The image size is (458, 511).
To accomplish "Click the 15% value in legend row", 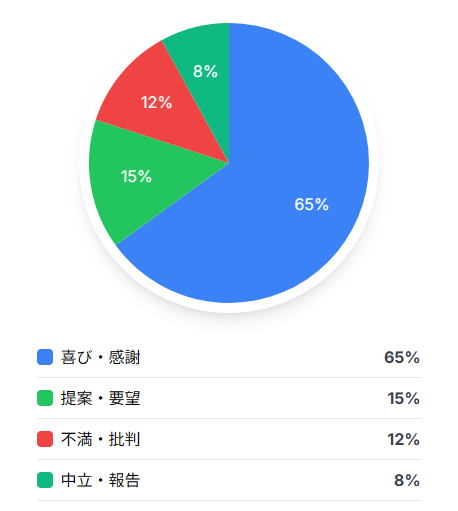I will click(x=403, y=398).
